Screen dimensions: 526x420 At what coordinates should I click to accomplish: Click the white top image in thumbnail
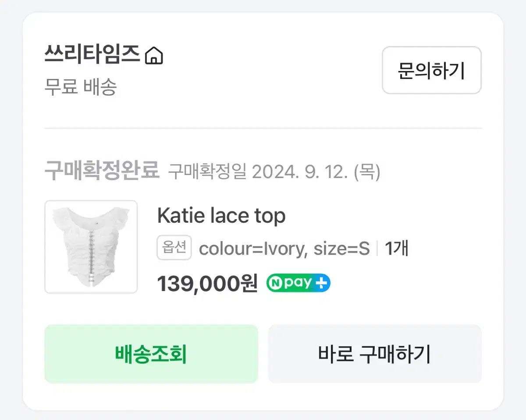91,246
